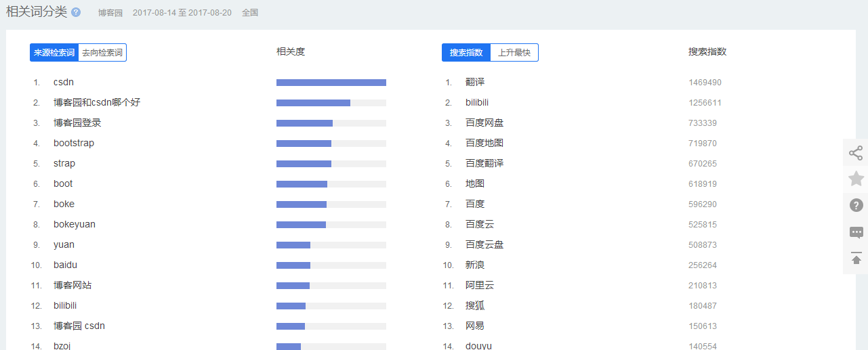The image size is (868, 350).
Task: Open the 百度翻译 keyword
Action: tap(484, 163)
